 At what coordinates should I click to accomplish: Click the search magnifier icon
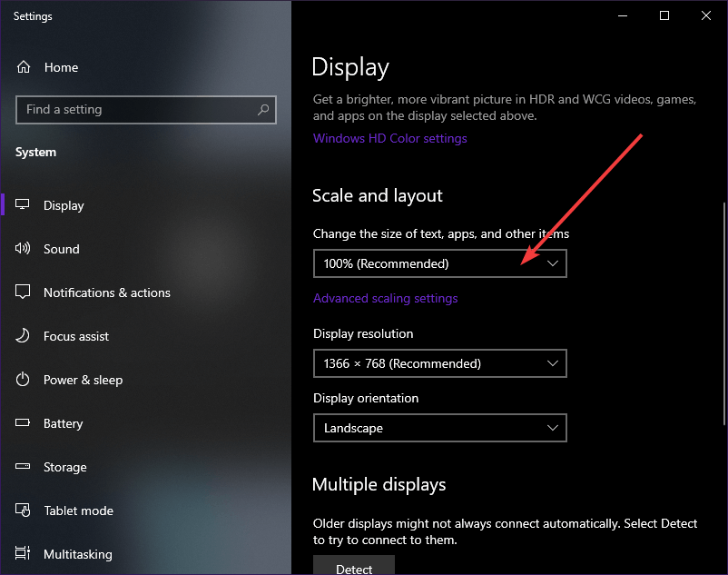click(x=263, y=110)
